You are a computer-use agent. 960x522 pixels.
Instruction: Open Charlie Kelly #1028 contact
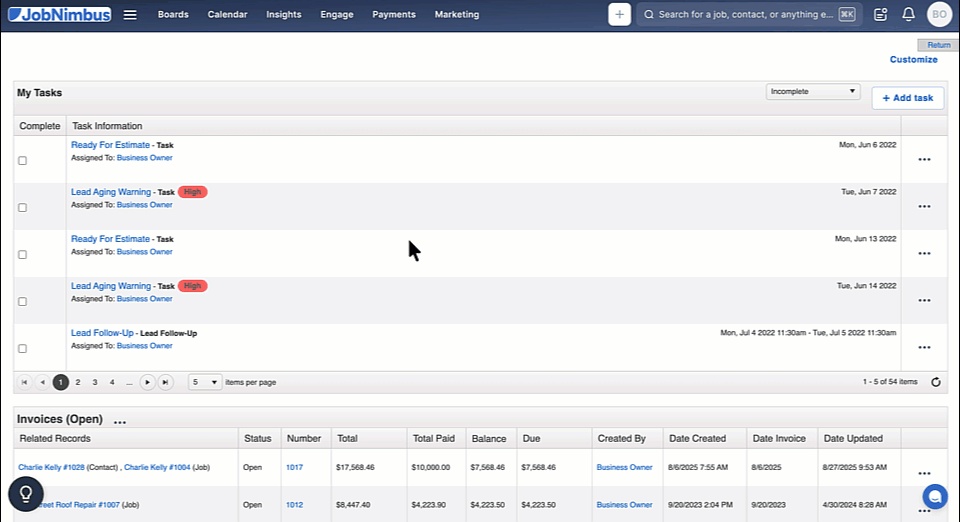[51, 468]
